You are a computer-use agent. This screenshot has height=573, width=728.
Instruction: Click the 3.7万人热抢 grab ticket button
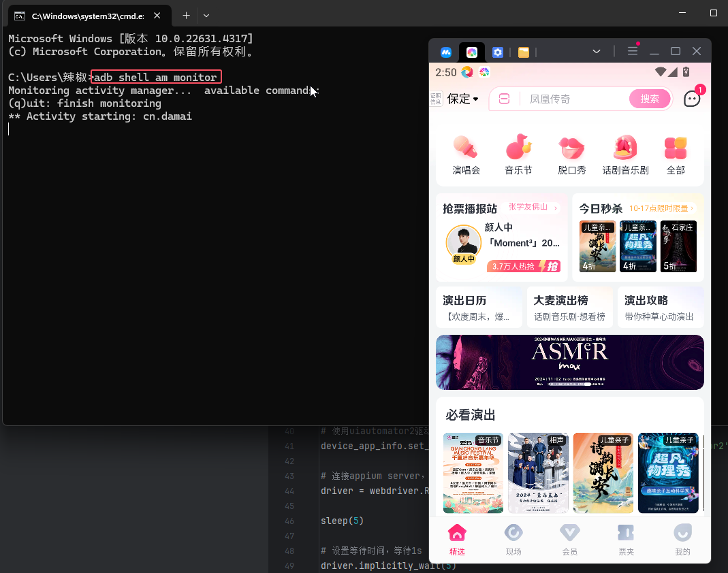524,266
